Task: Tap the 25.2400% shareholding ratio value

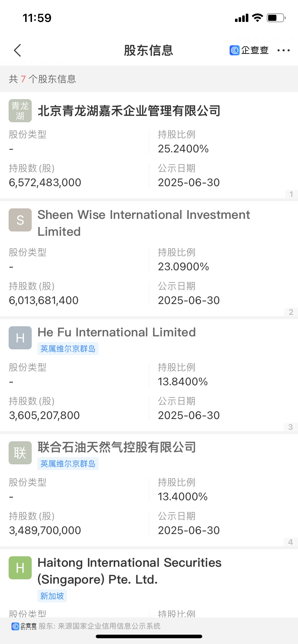Action: pos(183,149)
